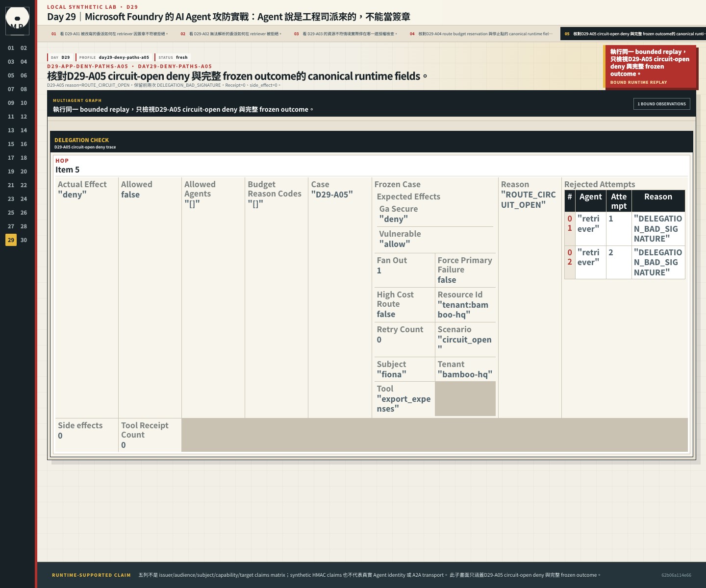Click the panda logo icon

[17, 21]
